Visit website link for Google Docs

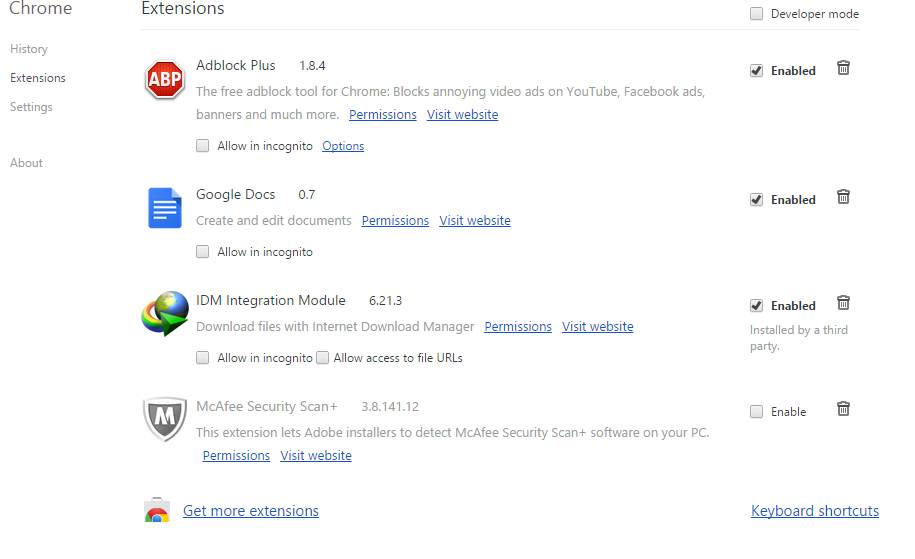475,221
